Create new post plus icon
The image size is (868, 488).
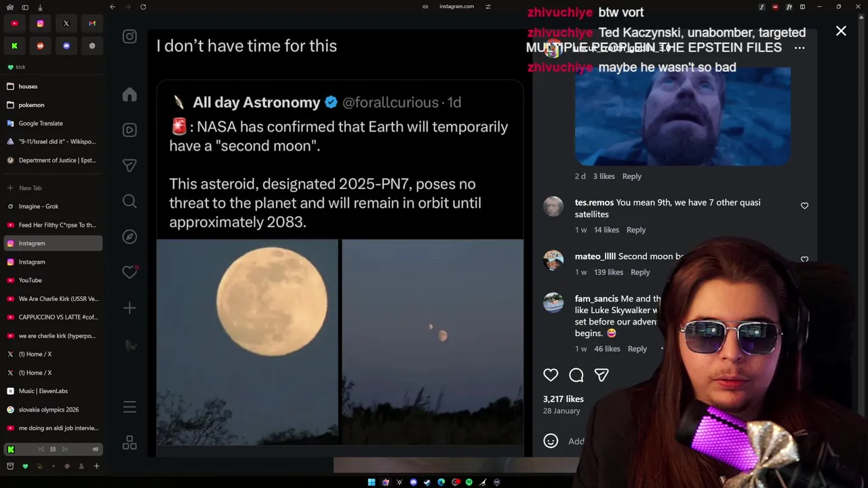click(130, 308)
